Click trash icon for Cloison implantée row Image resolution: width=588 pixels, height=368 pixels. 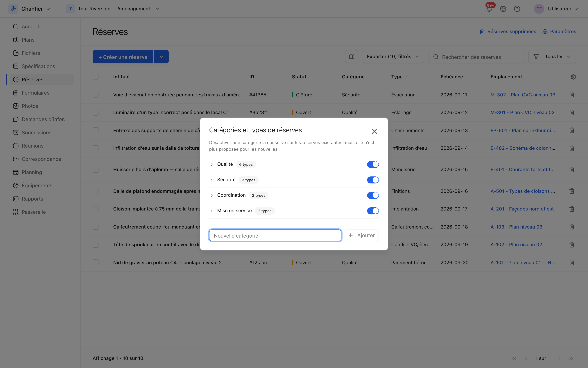(572, 209)
